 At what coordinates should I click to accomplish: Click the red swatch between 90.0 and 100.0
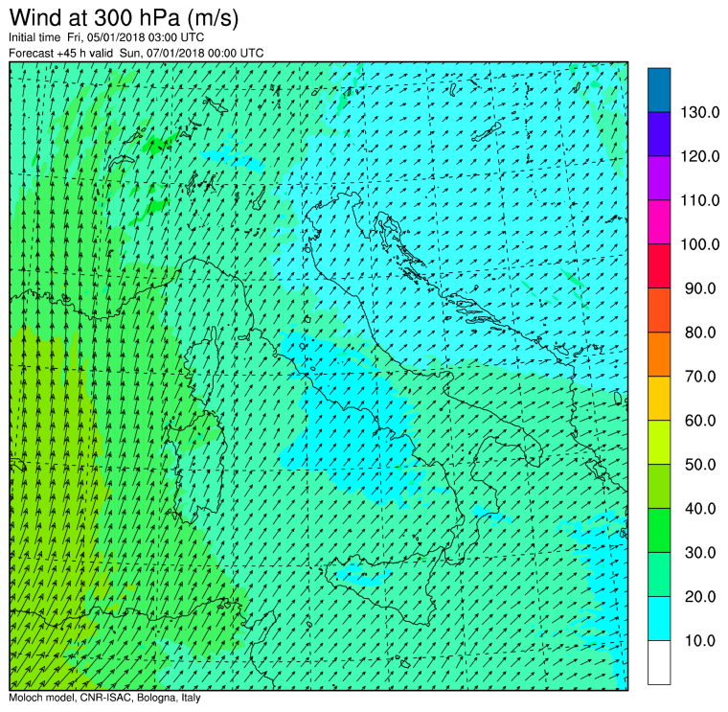point(659,266)
